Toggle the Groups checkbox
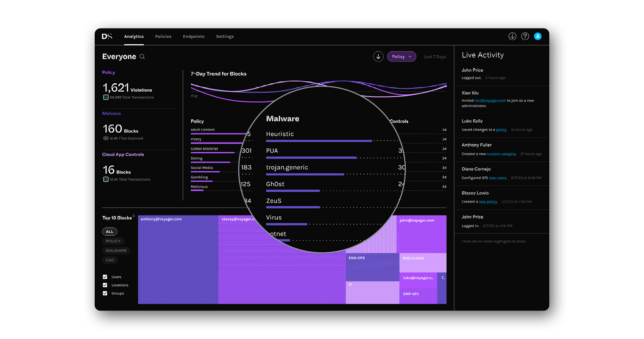Screen dimensions: 644x339 105,294
